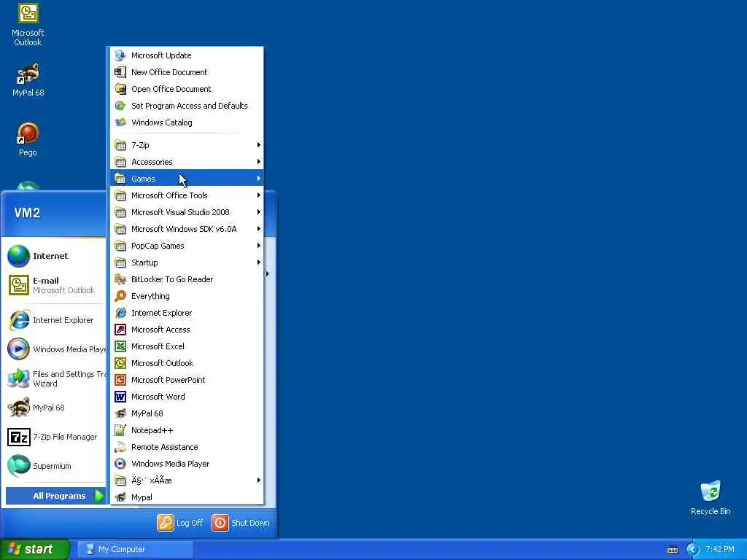Click Internet in the Start menu

click(x=55, y=256)
